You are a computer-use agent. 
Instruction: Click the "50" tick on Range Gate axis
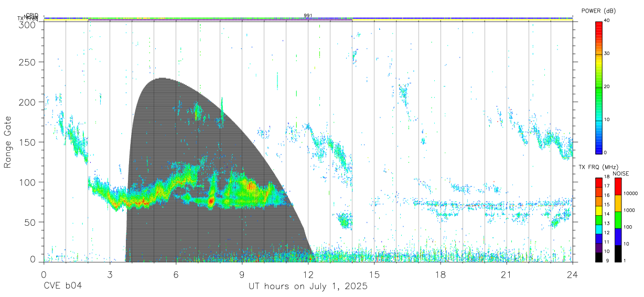(x=29, y=222)
